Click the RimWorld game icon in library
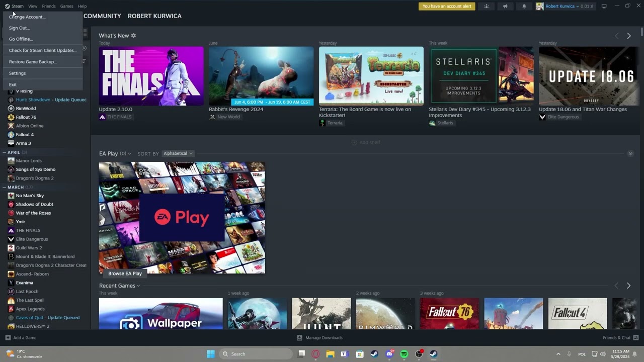Viewport: 644px width, 362px height. tap(11, 108)
